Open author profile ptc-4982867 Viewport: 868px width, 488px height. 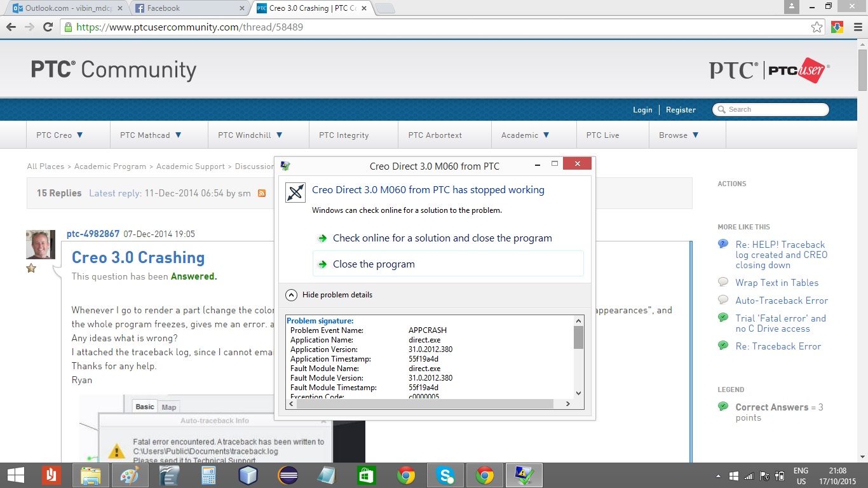[93, 234]
